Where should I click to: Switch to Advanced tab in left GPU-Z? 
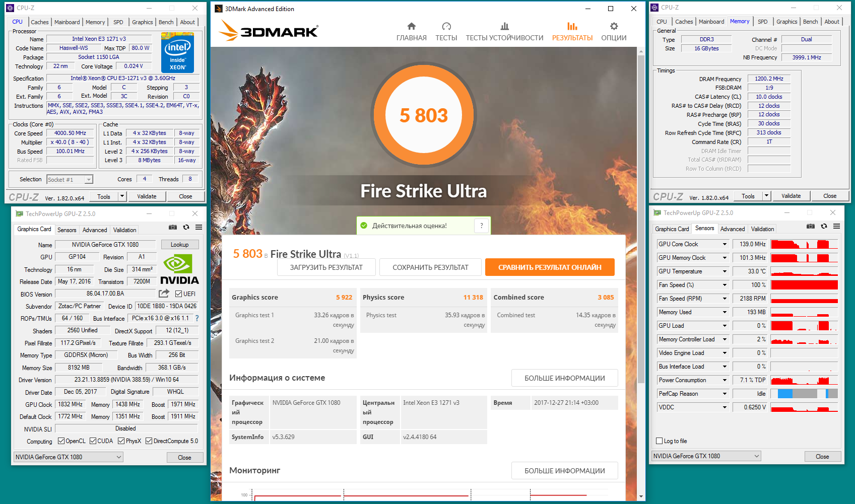pyautogui.click(x=95, y=230)
